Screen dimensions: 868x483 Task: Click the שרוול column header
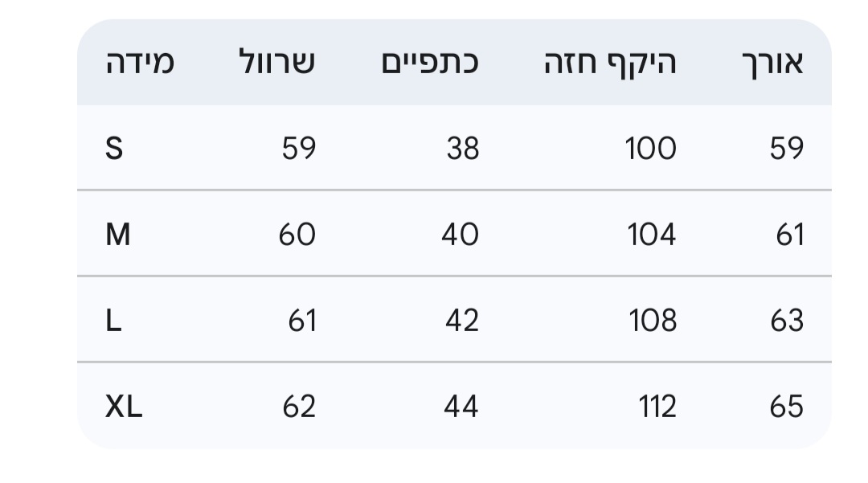(277, 63)
